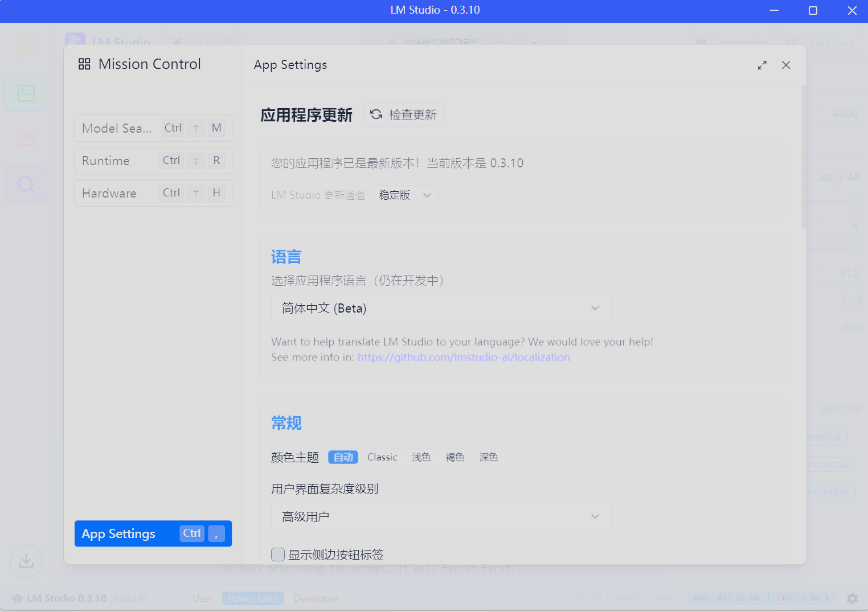Select App Settings section

153,533
